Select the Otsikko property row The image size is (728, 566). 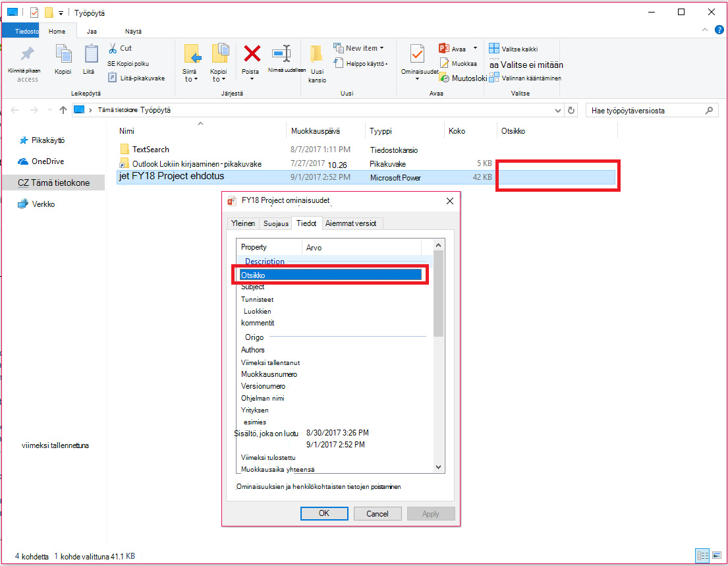331,275
